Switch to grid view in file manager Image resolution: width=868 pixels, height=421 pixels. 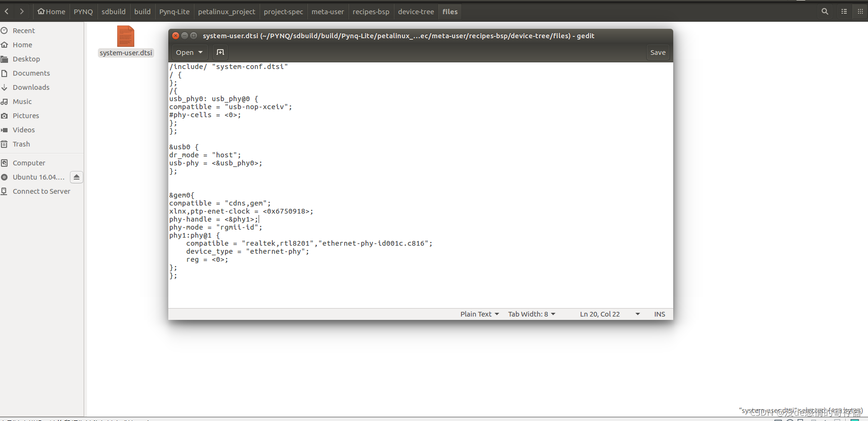[x=860, y=11]
